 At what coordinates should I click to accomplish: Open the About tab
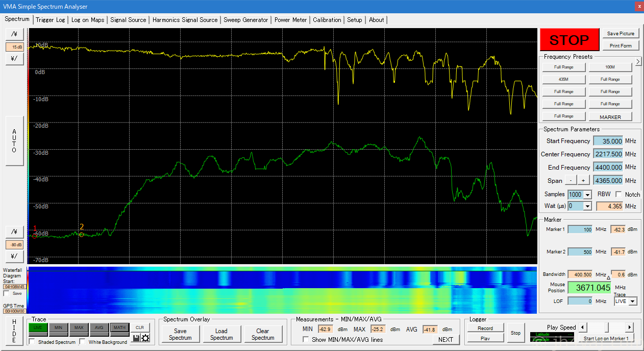[377, 20]
